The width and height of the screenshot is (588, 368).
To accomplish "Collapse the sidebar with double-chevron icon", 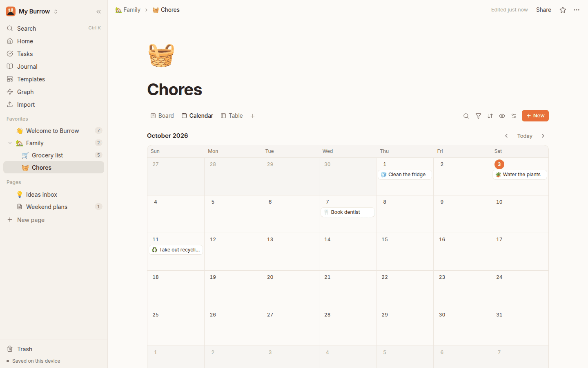I will tap(98, 11).
